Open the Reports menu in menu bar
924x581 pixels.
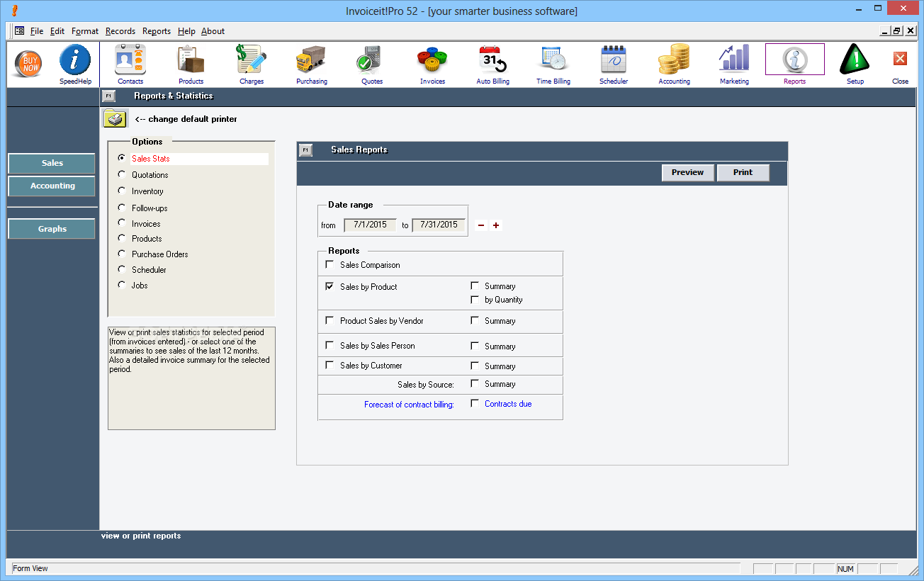pos(157,31)
